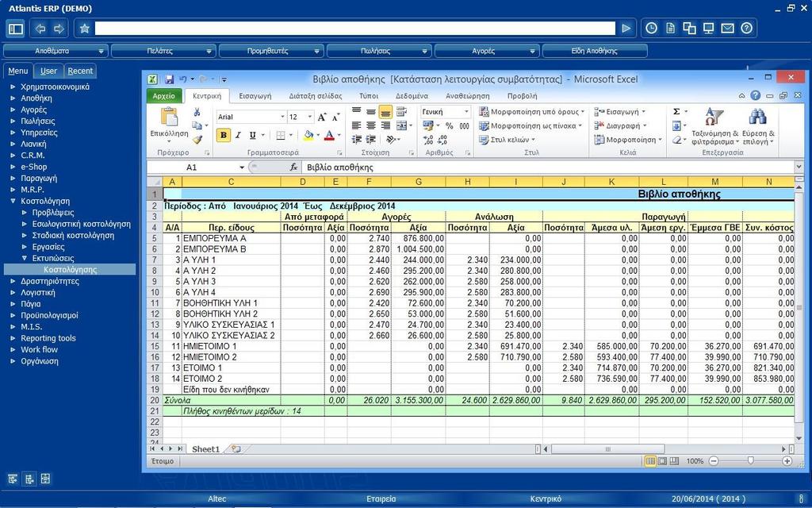This screenshot has width=812, height=508.
Task: Click the Προμηθευτές toolbar button
Action: pyautogui.click(x=271, y=51)
